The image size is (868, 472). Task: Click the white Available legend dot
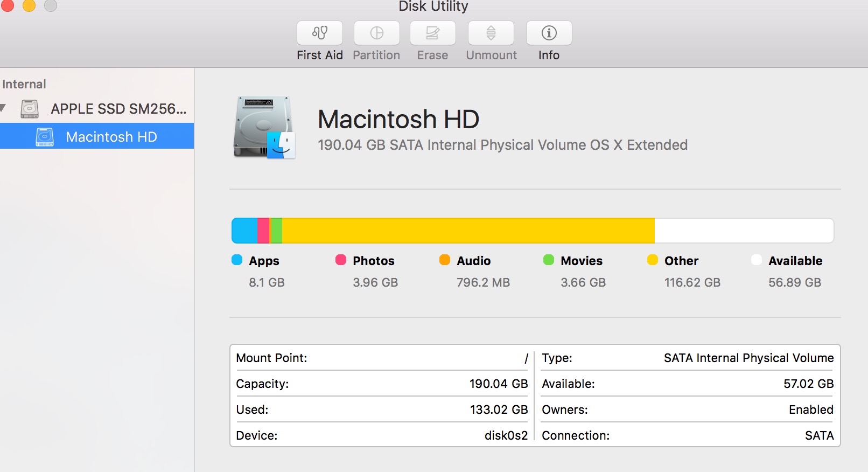click(x=757, y=260)
